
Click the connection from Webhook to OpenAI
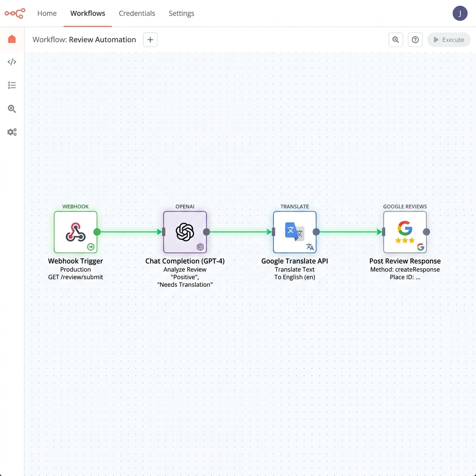point(130,232)
